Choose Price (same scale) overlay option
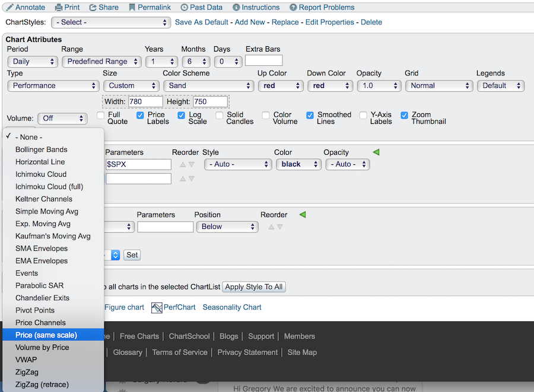 coord(46,335)
